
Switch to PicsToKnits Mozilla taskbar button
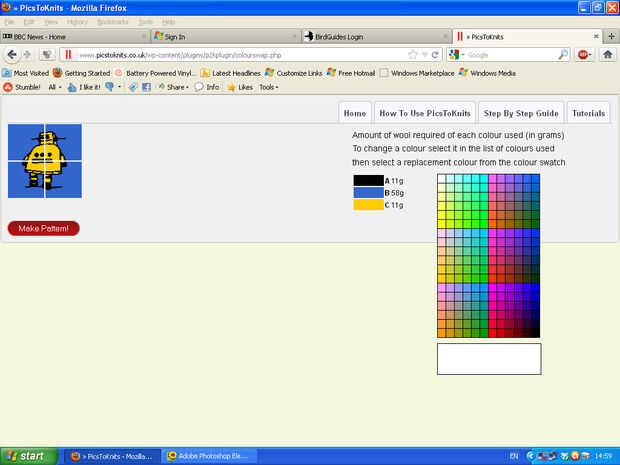coord(112,456)
